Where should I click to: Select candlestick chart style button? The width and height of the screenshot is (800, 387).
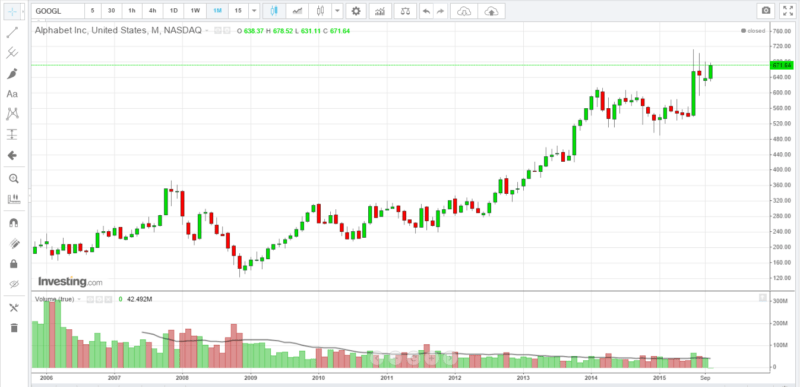(274, 11)
